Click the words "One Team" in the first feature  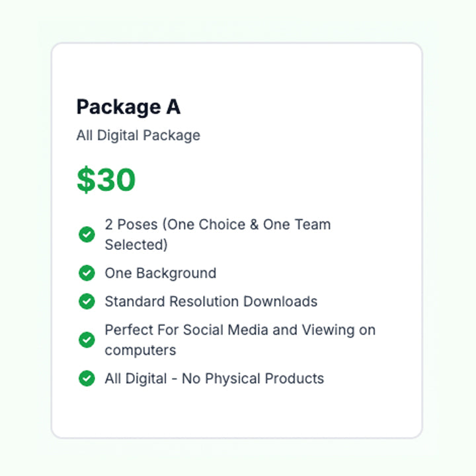(297, 224)
